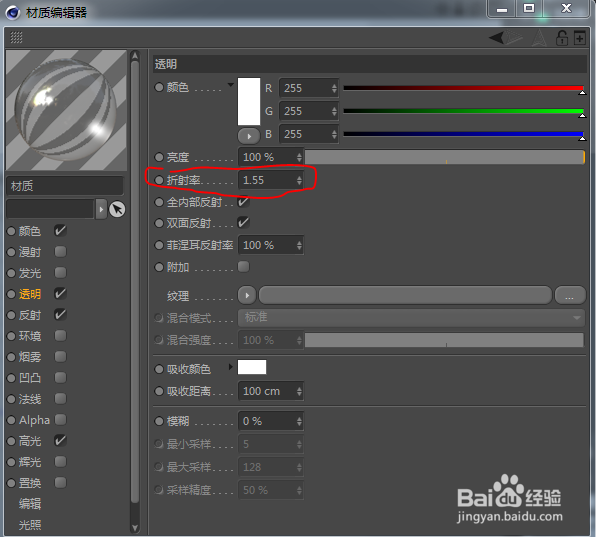The image size is (596, 537).
Task: Click the forward arrow navigation icon
Action: 514,37
